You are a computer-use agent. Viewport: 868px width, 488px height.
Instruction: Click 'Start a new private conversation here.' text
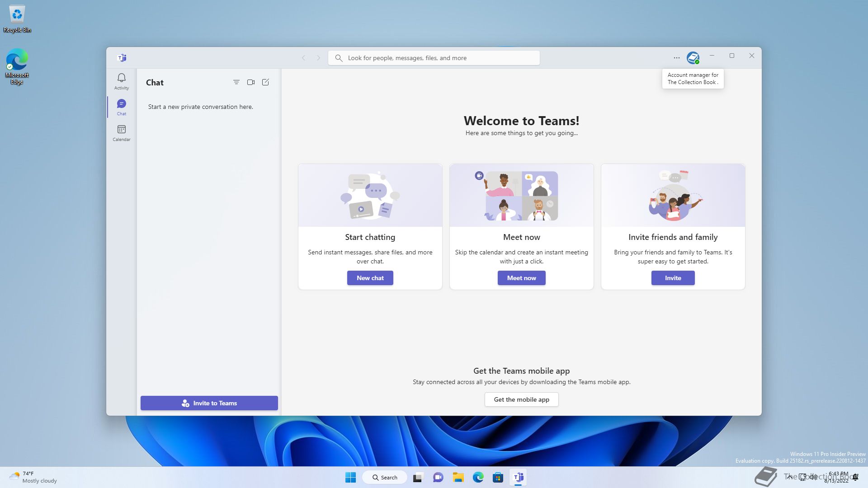click(x=201, y=107)
